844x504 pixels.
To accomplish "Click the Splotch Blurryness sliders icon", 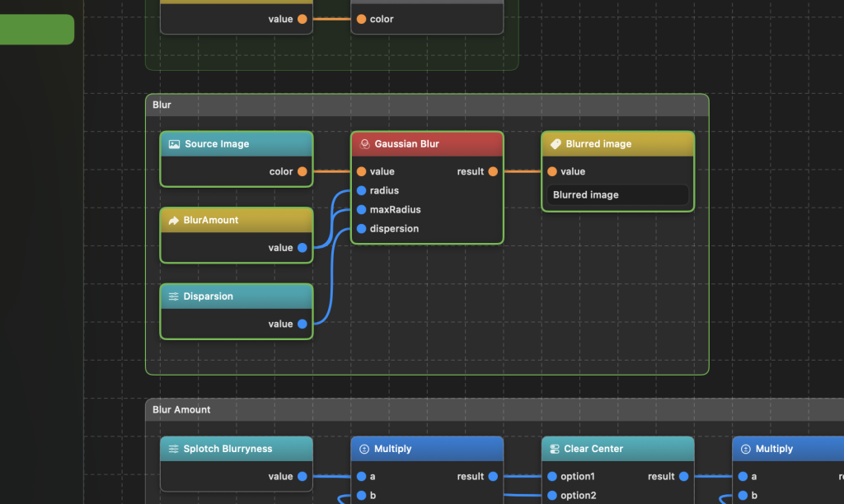I will point(173,449).
